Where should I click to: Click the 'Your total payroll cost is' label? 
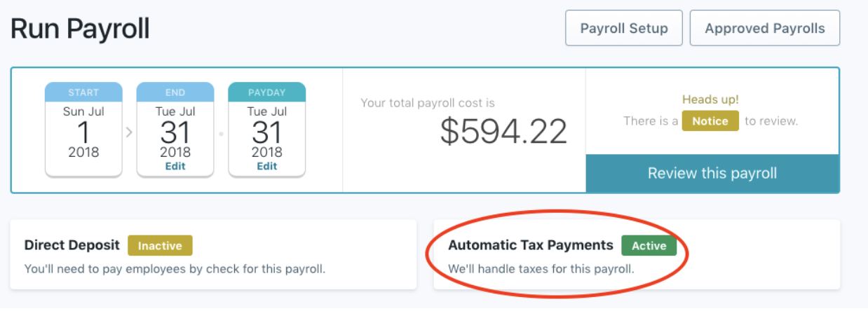[428, 103]
